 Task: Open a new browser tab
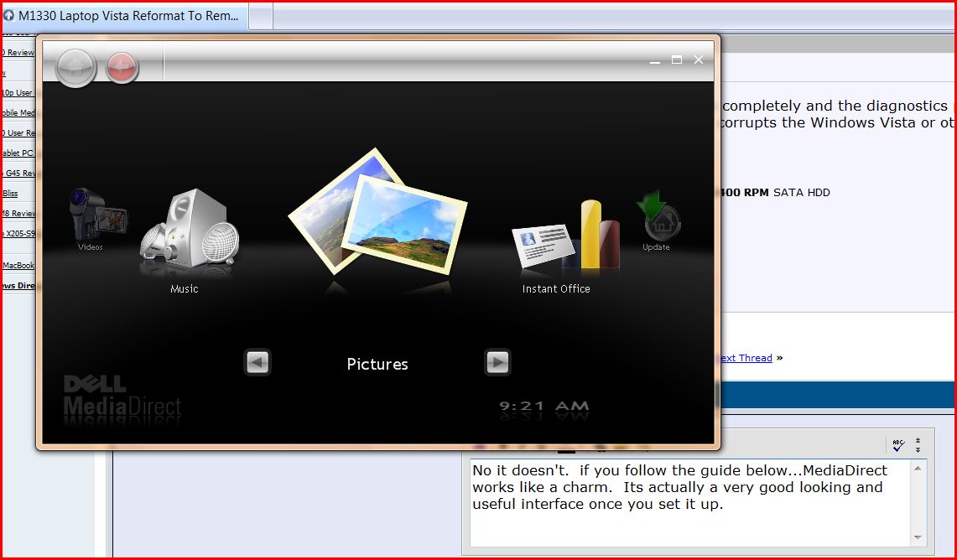261,17
